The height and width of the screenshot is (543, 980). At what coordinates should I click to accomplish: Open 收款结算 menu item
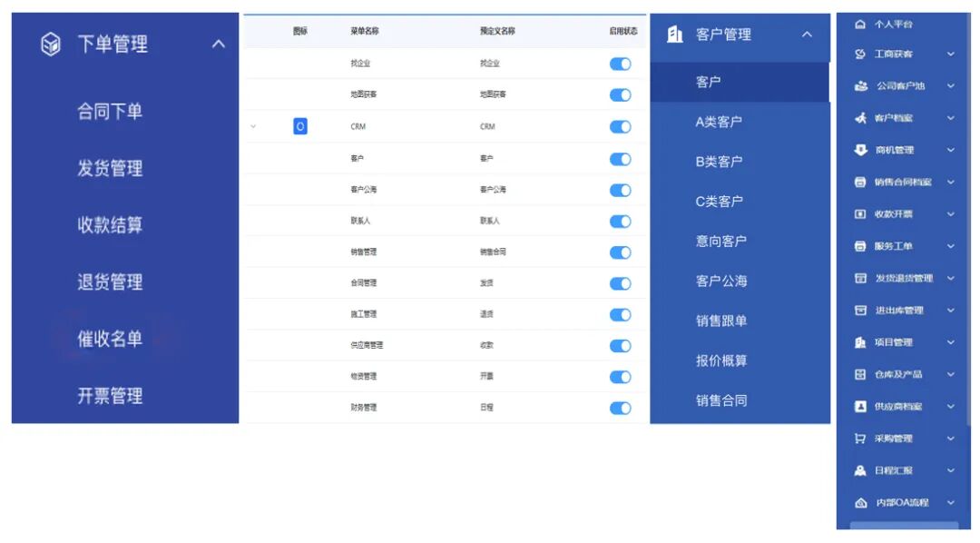[110, 224]
